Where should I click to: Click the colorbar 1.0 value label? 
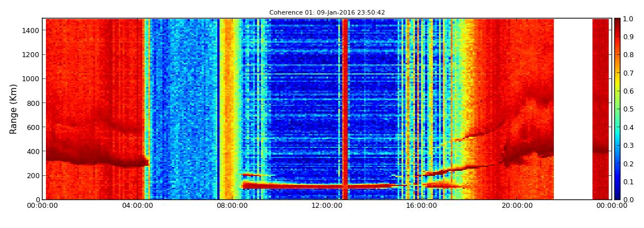point(628,19)
